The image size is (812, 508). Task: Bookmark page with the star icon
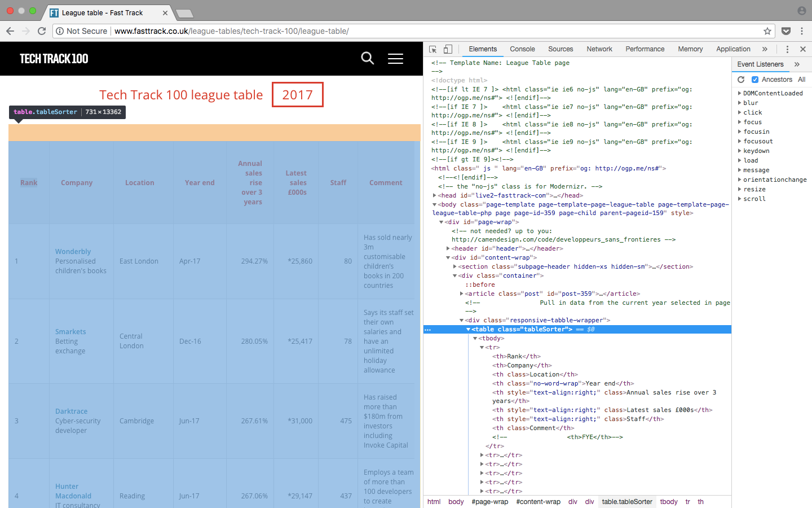tap(767, 31)
